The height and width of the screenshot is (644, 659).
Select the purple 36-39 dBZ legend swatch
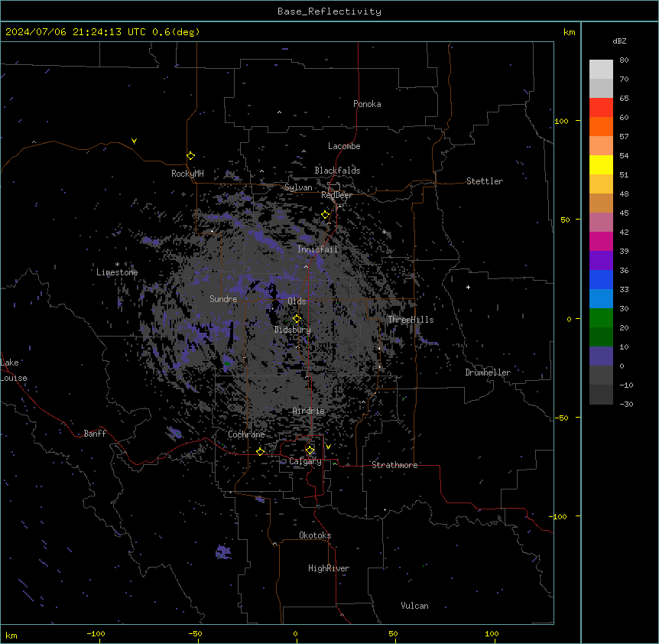point(601,261)
